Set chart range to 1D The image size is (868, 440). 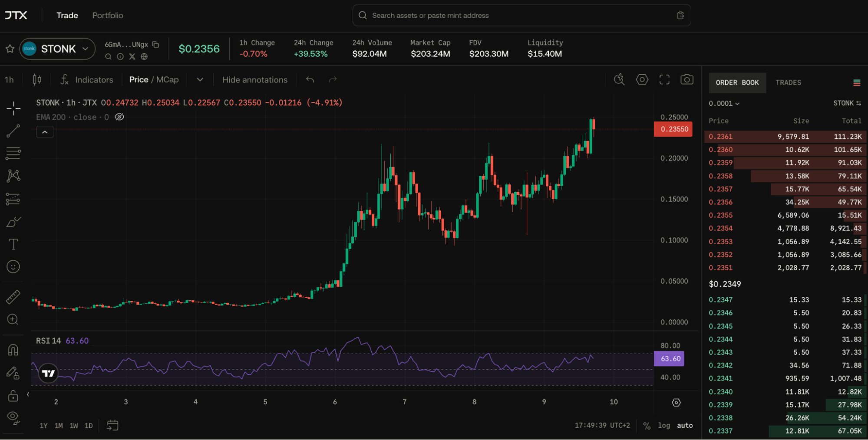click(89, 426)
